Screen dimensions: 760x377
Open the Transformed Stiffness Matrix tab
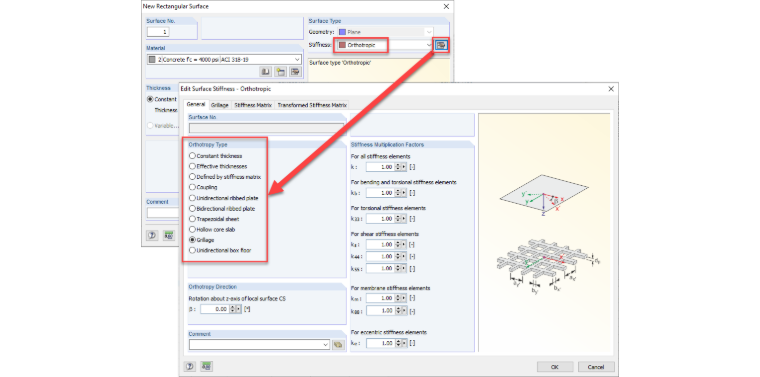coord(312,105)
